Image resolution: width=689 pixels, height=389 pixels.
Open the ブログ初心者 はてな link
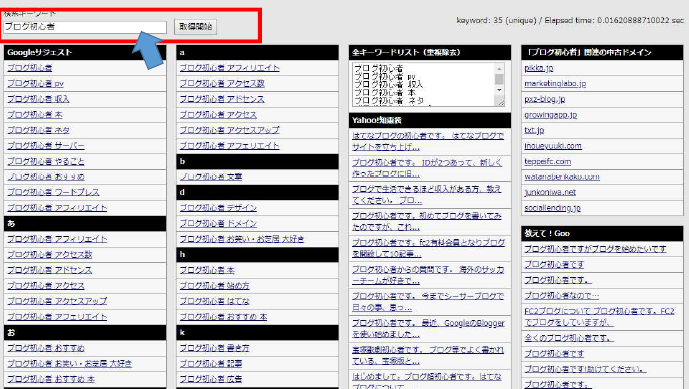tap(214, 301)
